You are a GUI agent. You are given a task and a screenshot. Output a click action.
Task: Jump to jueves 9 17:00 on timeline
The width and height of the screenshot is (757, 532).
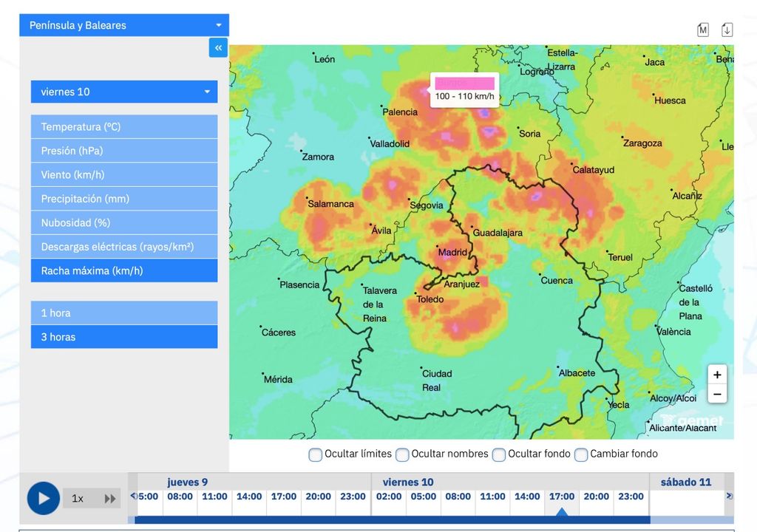click(x=284, y=497)
